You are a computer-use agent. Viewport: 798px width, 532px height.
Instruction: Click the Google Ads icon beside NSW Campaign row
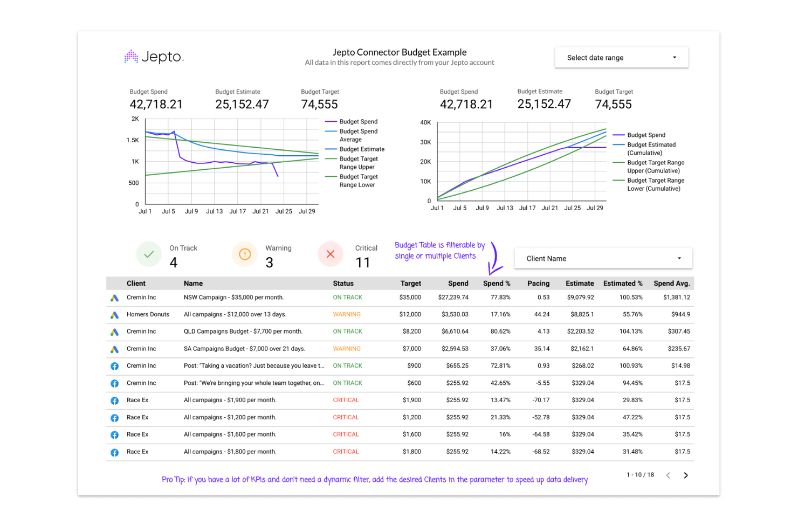point(115,297)
